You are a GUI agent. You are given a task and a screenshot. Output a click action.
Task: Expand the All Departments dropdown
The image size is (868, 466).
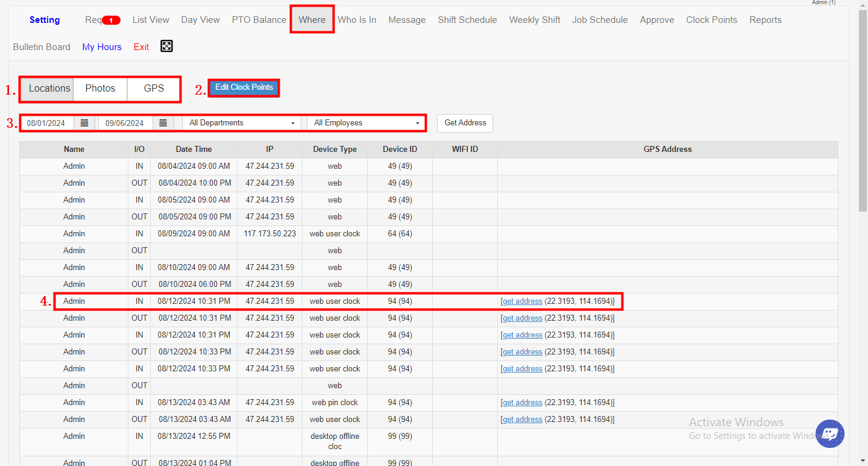pos(242,123)
